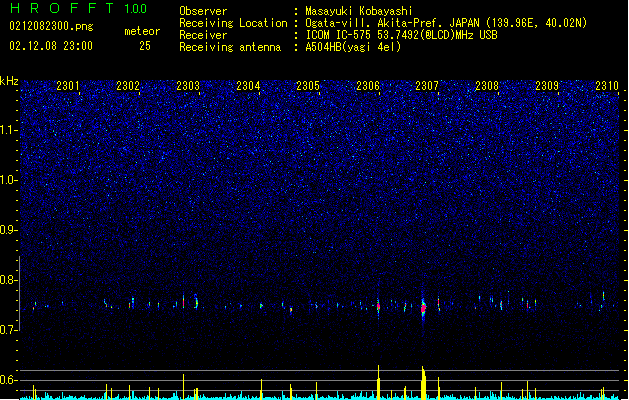Click the 2308 time marker
The height and width of the screenshot is (400, 629).
pyautogui.click(x=487, y=86)
